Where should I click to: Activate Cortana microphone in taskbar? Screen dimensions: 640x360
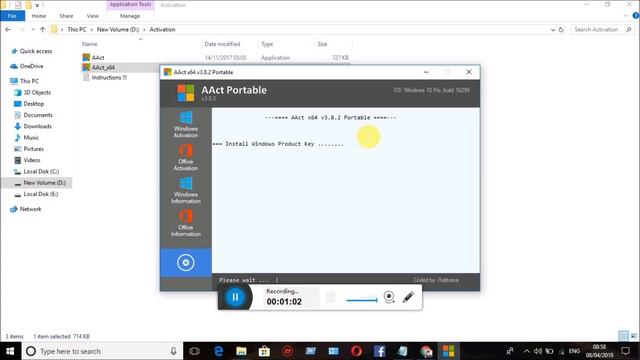(x=173, y=351)
